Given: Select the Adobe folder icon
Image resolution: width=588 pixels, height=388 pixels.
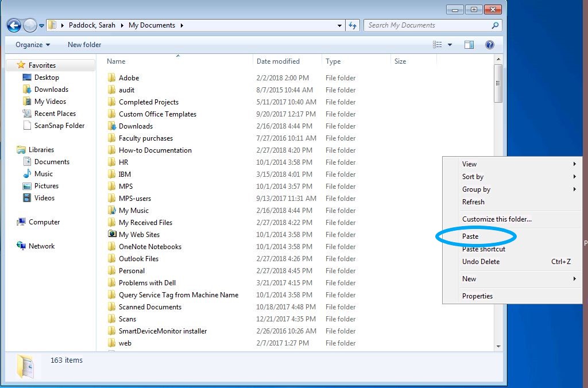Looking at the screenshot, I should [x=111, y=77].
